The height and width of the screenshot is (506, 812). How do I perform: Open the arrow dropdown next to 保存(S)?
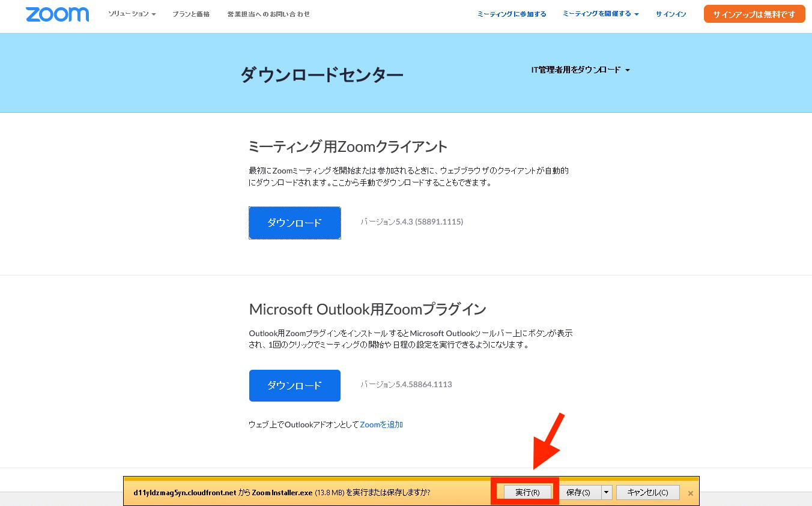(607, 492)
